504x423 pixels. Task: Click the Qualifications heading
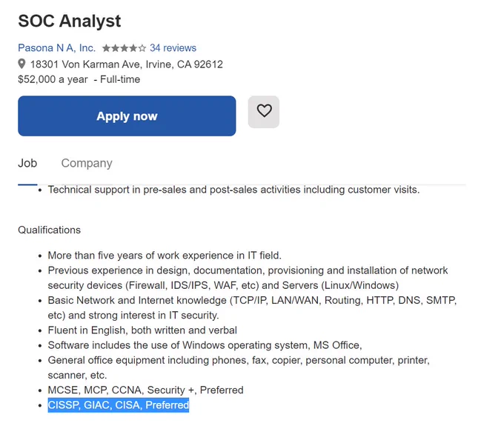(49, 230)
